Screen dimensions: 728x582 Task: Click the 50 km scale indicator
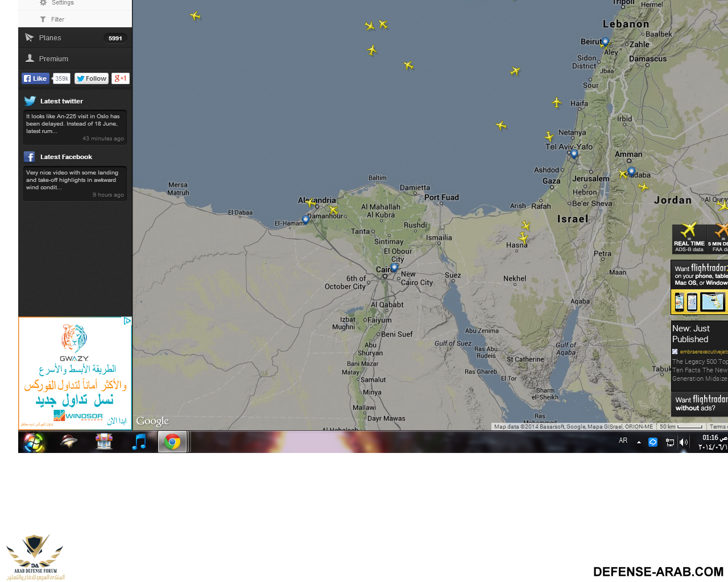681,426
